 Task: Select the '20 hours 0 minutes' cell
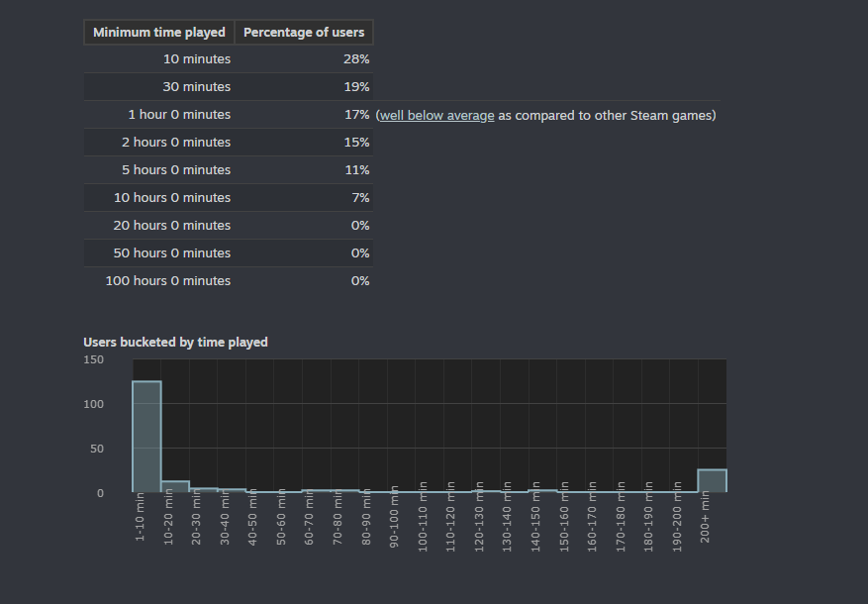point(159,225)
